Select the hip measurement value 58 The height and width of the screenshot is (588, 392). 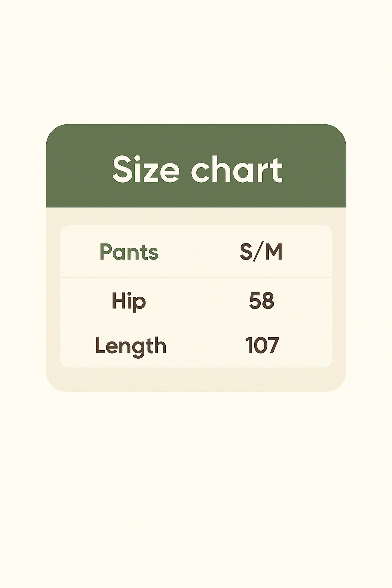point(261,301)
